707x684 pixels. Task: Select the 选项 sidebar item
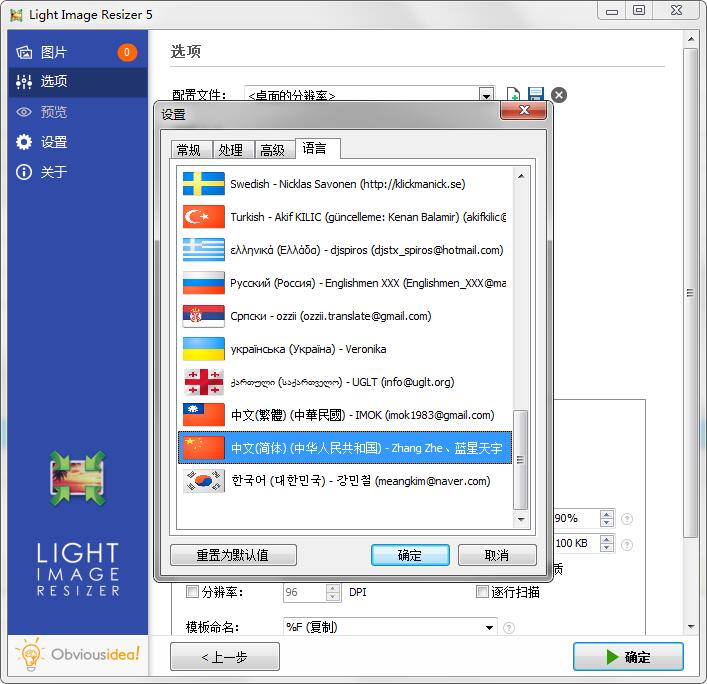pyautogui.click(x=78, y=82)
